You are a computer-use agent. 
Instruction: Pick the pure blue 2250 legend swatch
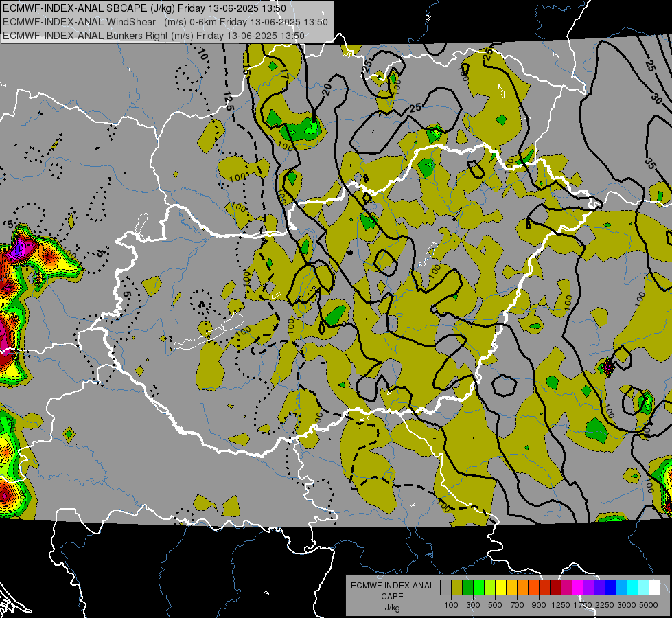611,588
